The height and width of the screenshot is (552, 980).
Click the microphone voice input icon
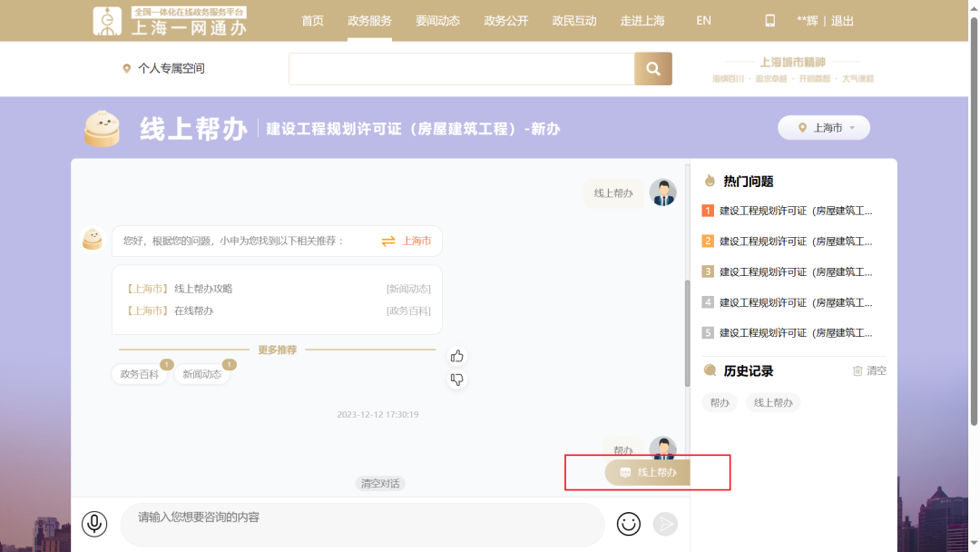point(94,524)
